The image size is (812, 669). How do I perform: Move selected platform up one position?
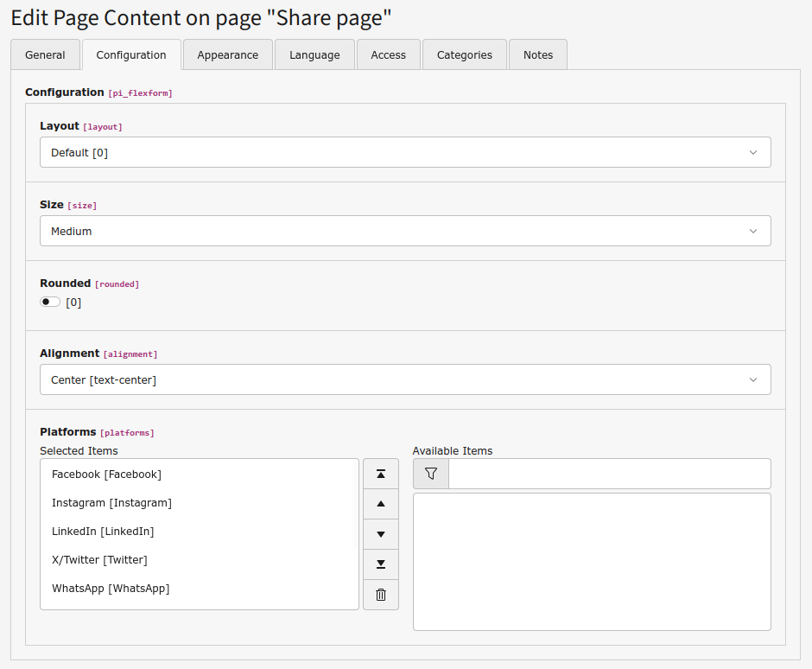coord(381,504)
